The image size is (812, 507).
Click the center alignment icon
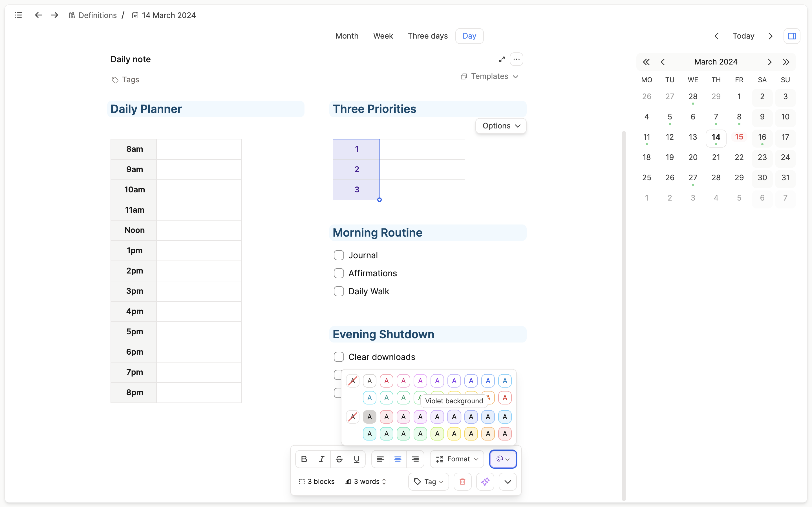click(x=398, y=459)
